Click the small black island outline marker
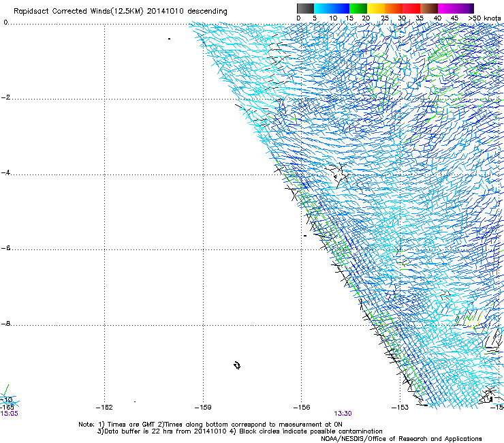The height and width of the screenshot is (443, 504). click(x=237, y=365)
